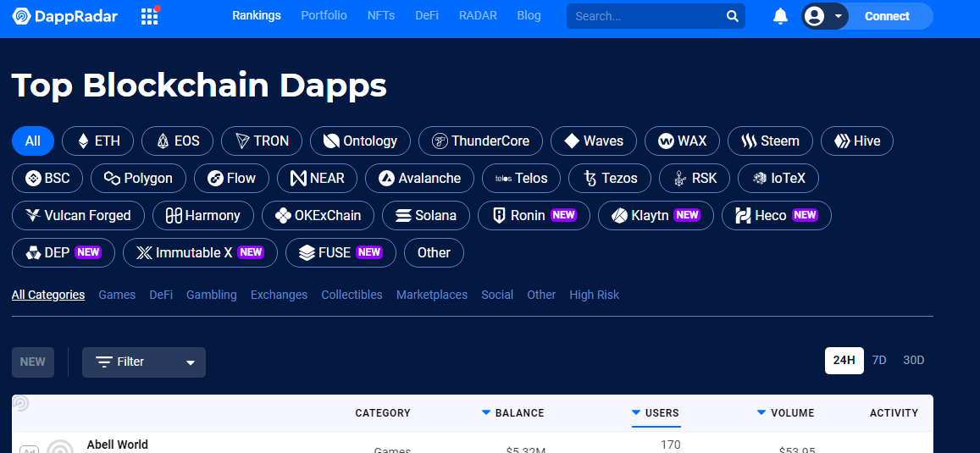Click the Flow chain icon

click(x=216, y=179)
